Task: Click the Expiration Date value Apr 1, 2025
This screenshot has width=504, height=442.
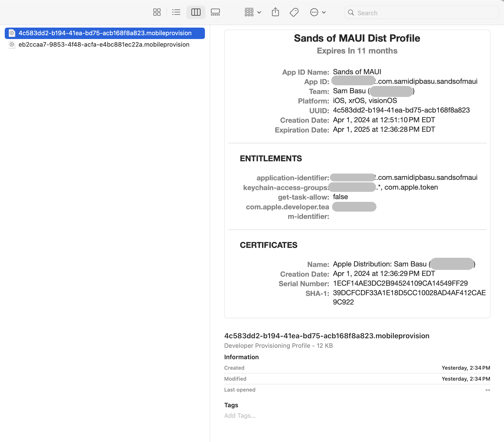Action: 384,129
